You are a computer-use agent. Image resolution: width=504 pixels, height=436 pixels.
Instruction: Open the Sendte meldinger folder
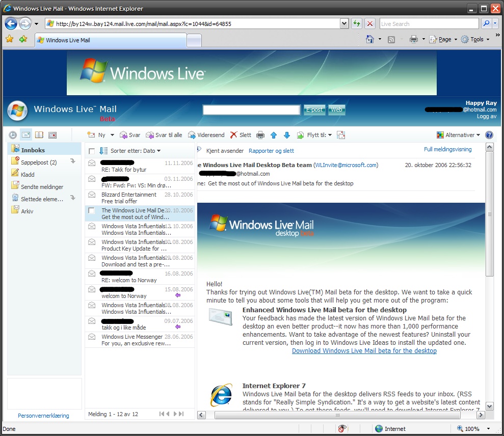click(37, 186)
